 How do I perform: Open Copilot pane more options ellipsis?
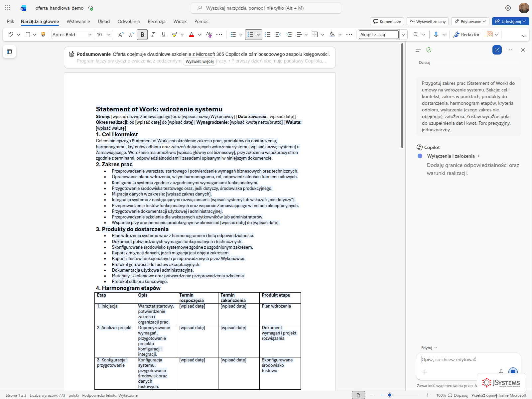[510, 50]
